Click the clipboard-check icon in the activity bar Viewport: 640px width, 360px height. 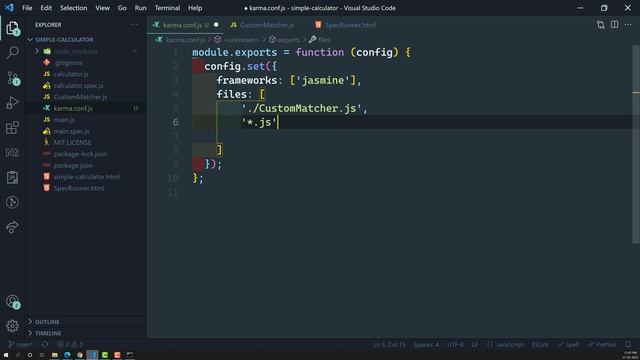pyautogui.click(x=12, y=177)
